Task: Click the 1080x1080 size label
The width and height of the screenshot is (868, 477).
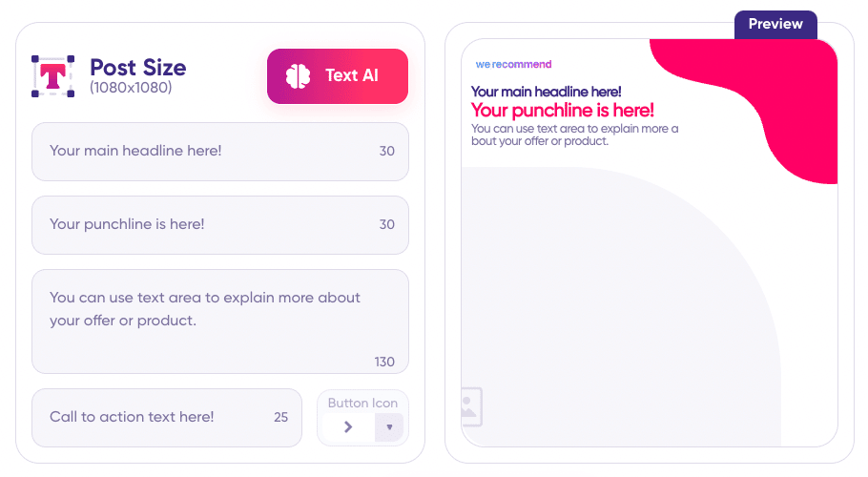Action: point(131,88)
